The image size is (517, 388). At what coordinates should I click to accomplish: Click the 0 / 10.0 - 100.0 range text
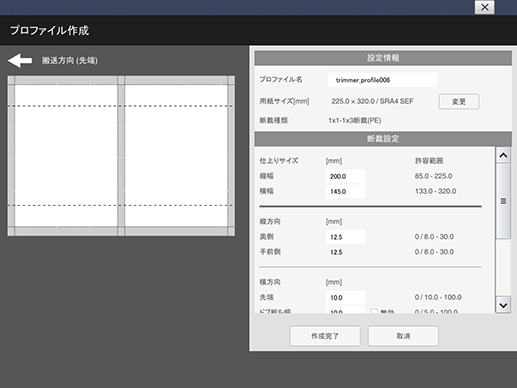click(438, 297)
